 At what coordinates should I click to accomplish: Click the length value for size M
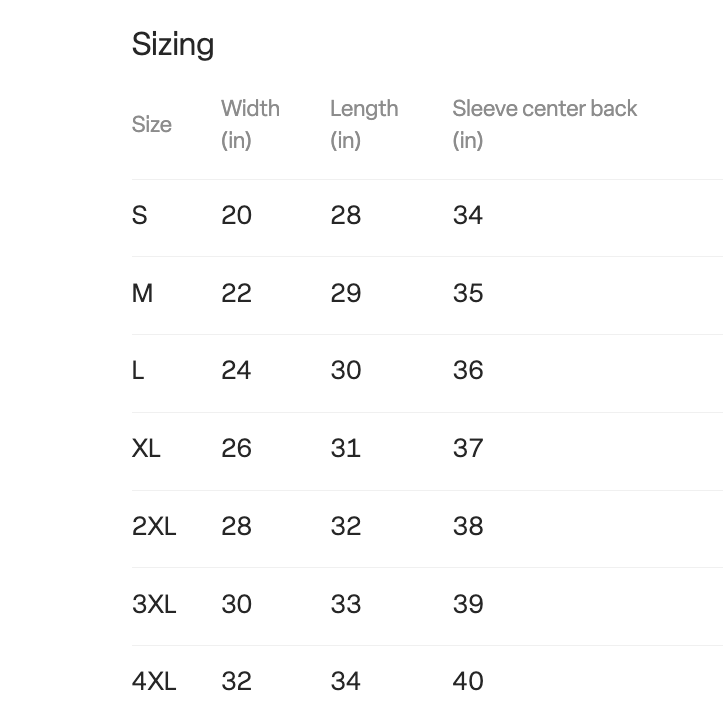click(x=346, y=293)
